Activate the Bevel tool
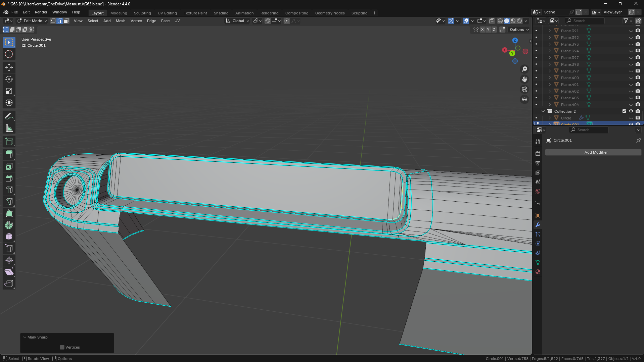 click(x=9, y=178)
